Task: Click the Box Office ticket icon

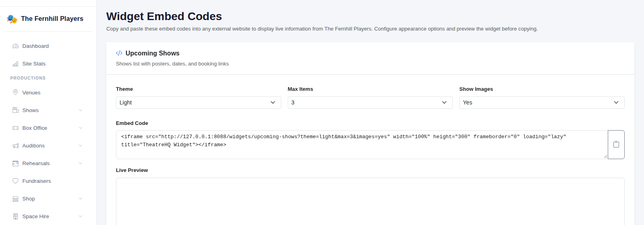Action: (x=15, y=128)
